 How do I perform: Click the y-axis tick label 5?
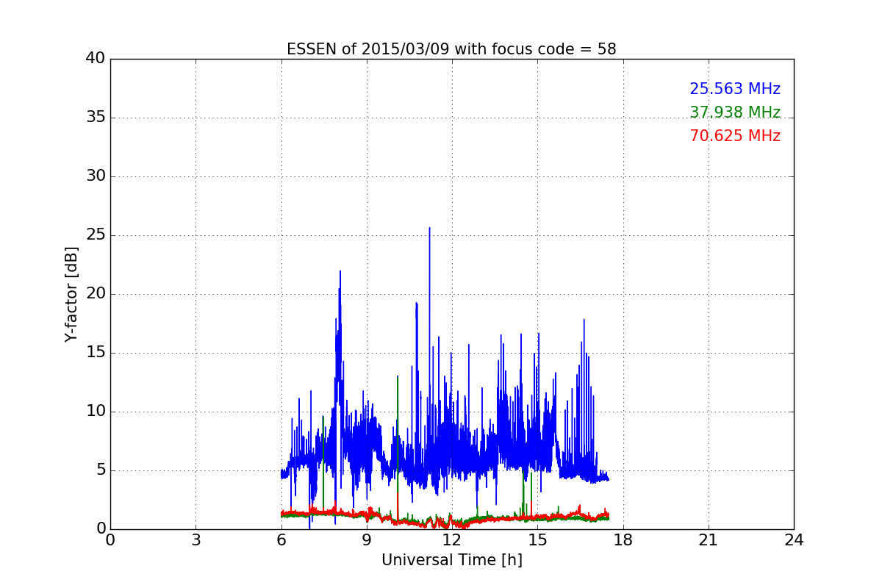tap(101, 470)
